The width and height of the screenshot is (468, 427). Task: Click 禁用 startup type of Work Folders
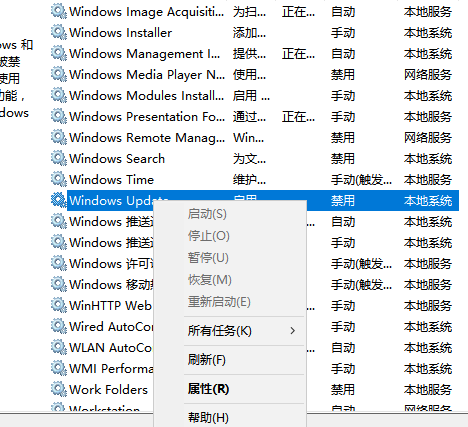coord(343,390)
